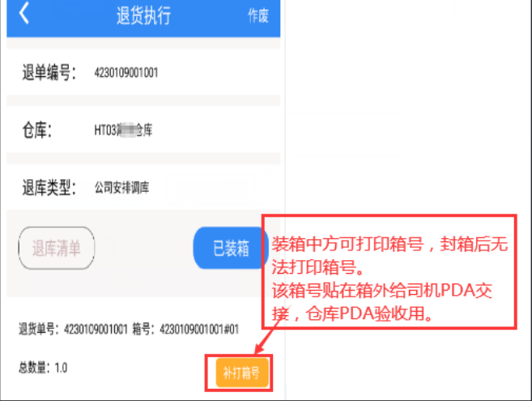The image size is (532, 401).
Task: Click the red arrow pointing to 补打箱号
Action: click(x=269, y=336)
